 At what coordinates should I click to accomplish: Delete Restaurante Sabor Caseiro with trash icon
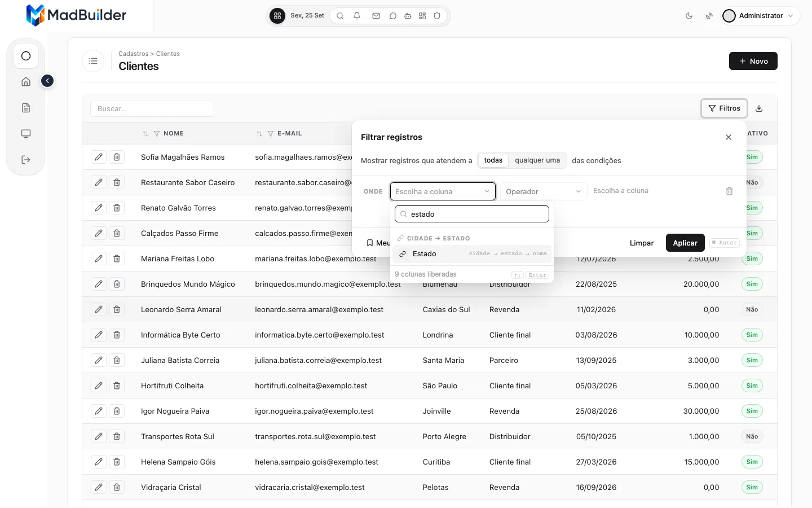[117, 182]
